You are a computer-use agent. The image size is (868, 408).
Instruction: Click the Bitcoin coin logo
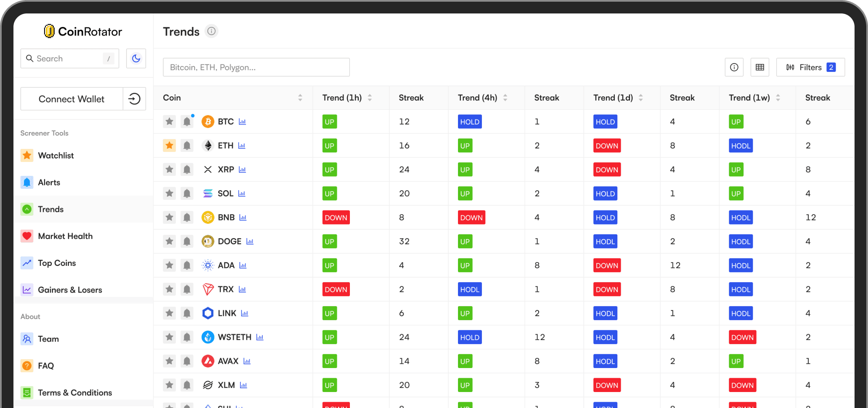[x=208, y=122]
